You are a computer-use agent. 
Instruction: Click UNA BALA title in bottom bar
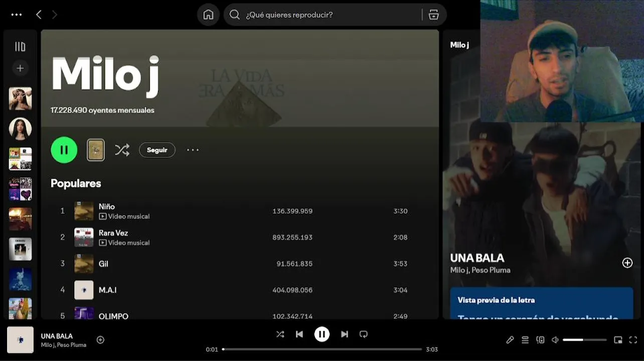pyautogui.click(x=57, y=336)
